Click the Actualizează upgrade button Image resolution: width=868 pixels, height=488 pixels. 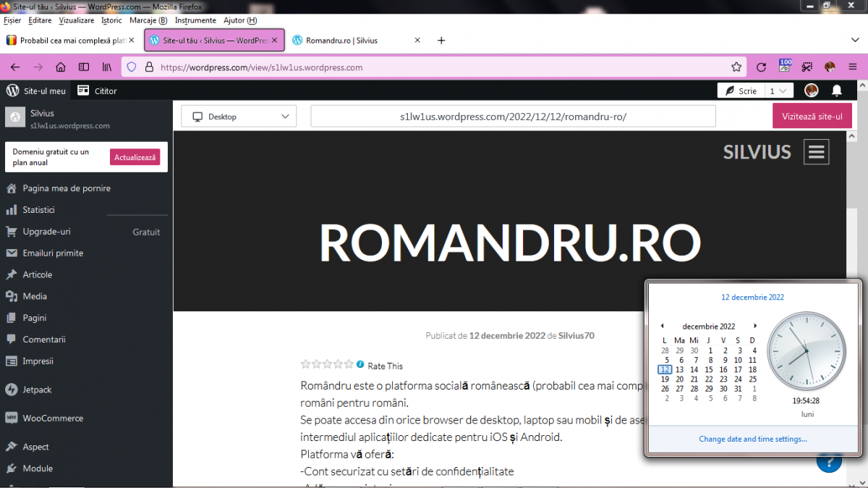coord(135,157)
